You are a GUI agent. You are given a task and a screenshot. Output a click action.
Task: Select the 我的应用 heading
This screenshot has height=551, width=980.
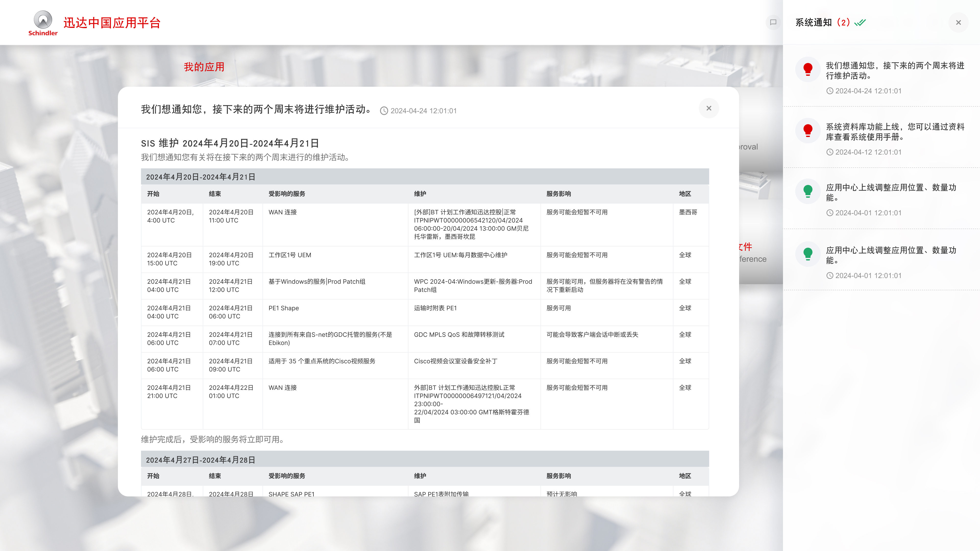point(204,67)
